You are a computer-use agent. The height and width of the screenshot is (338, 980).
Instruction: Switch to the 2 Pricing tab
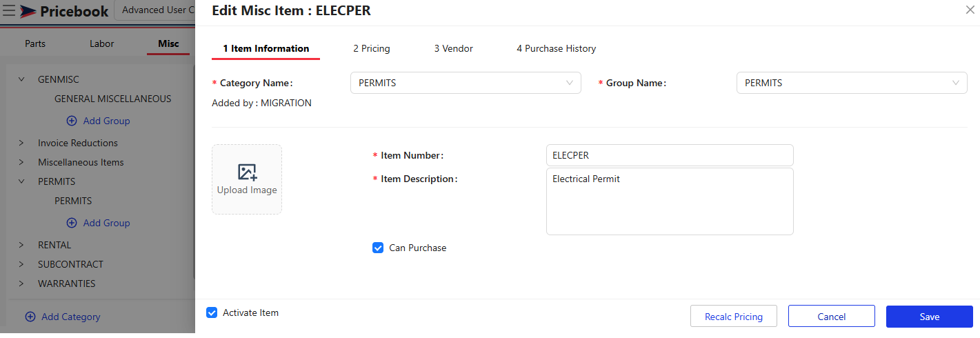pyautogui.click(x=372, y=48)
